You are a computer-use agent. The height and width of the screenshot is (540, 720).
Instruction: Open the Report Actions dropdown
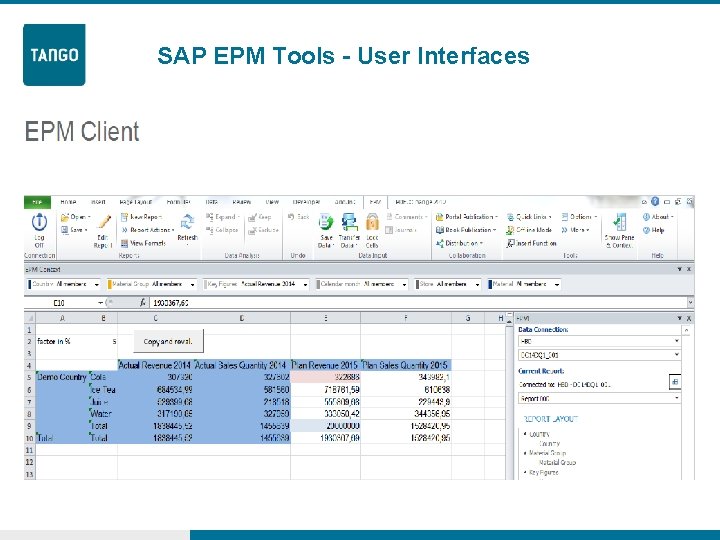pos(148,230)
